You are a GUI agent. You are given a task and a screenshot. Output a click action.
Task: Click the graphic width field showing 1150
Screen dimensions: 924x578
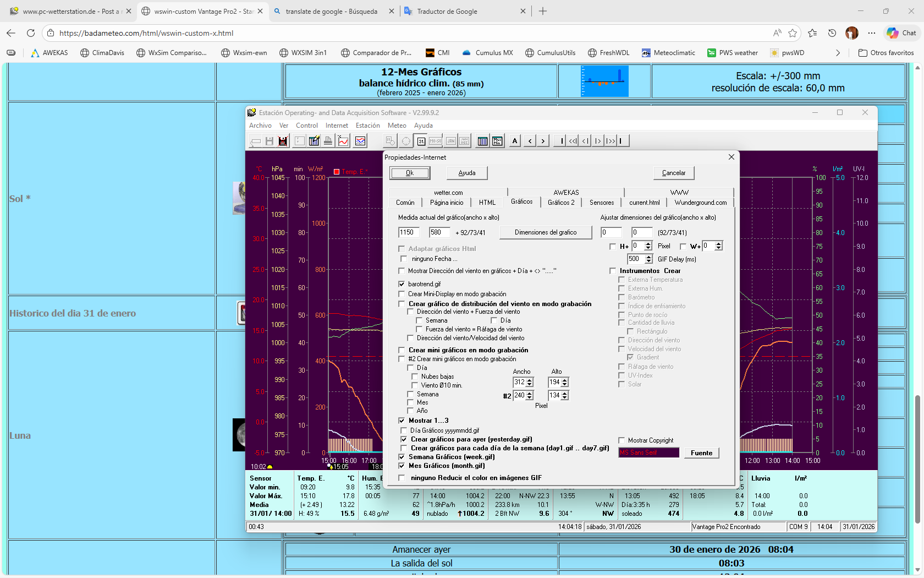coord(409,232)
